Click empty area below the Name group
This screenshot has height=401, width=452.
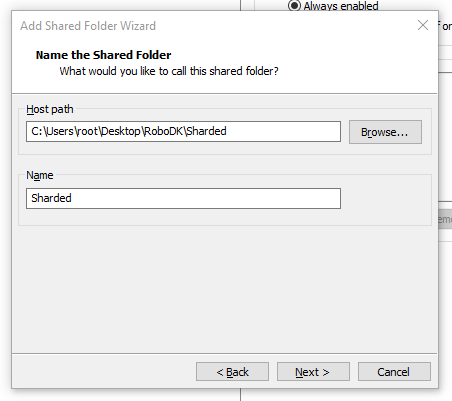click(225, 288)
